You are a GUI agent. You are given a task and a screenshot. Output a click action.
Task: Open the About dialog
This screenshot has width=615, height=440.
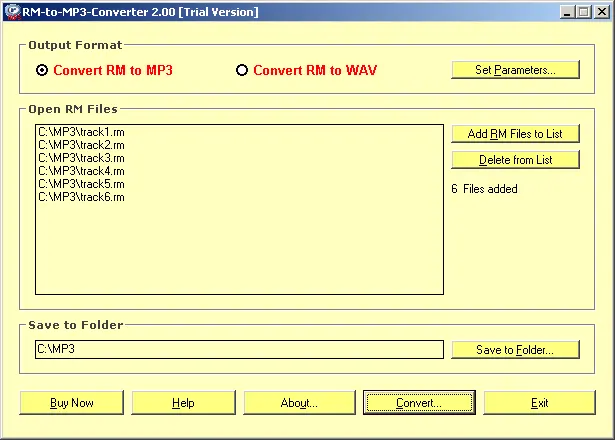[299, 403]
